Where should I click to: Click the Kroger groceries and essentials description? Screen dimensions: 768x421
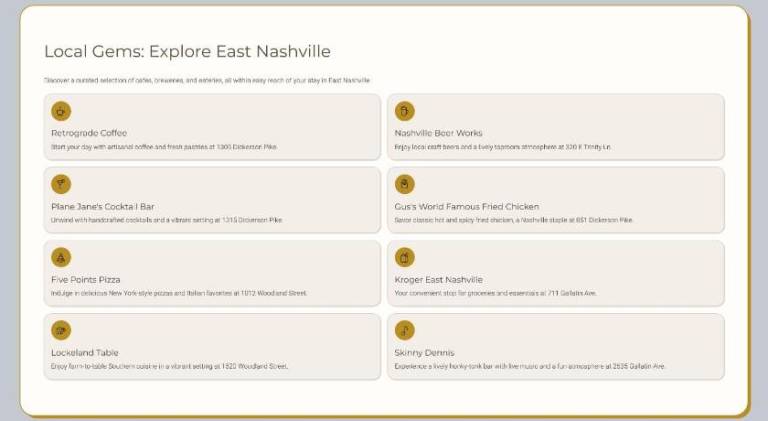pyautogui.click(x=496, y=293)
